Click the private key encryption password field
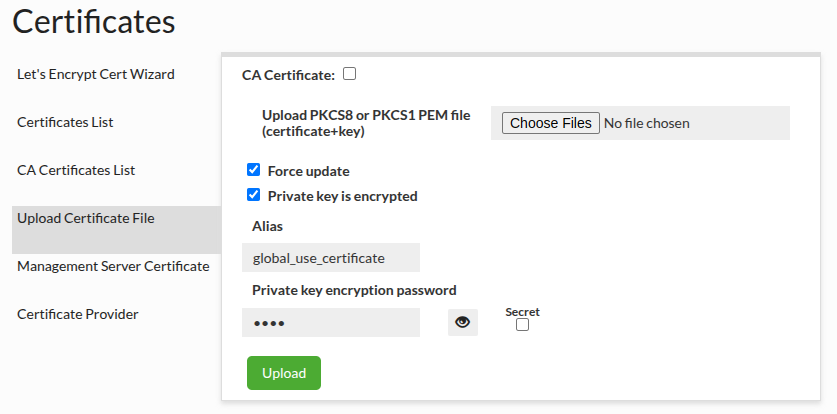The image size is (837, 414). (x=331, y=323)
